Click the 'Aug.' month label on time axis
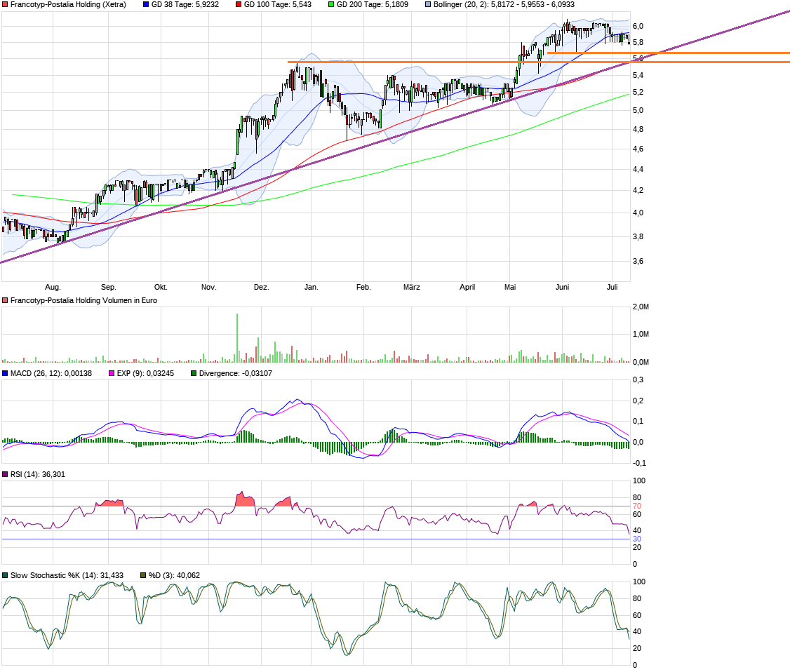 [53, 287]
